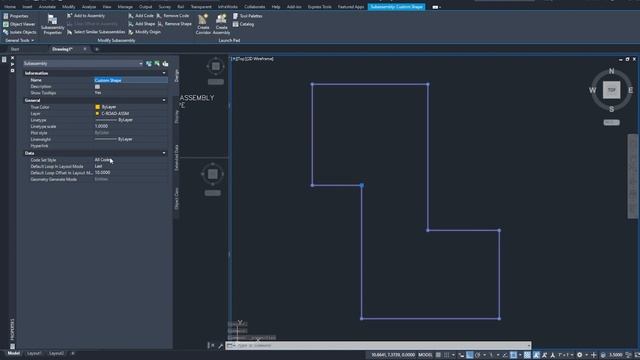640x360 pixels.
Task: Toggle grid display in status bar
Action: point(438,355)
